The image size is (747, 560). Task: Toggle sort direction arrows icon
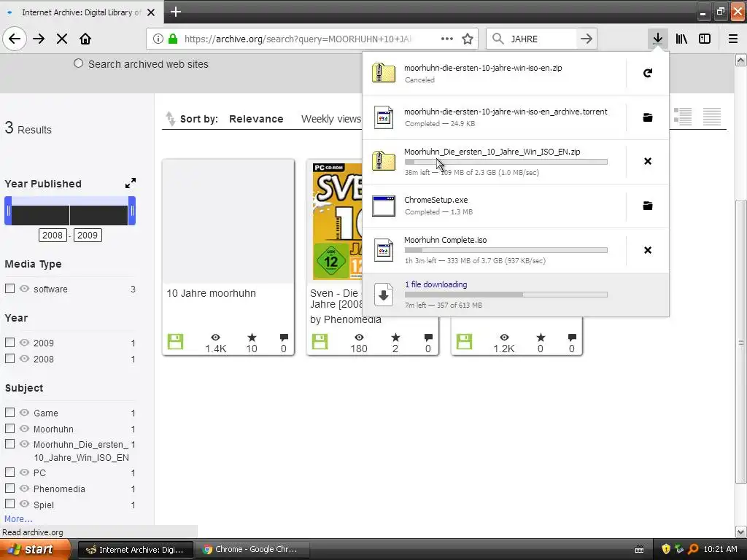tap(170, 119)
